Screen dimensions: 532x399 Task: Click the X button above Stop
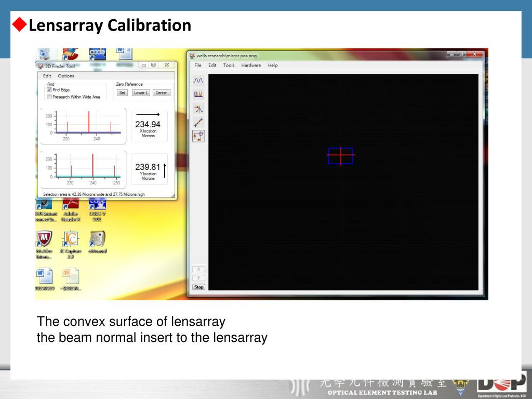point(199,270)
